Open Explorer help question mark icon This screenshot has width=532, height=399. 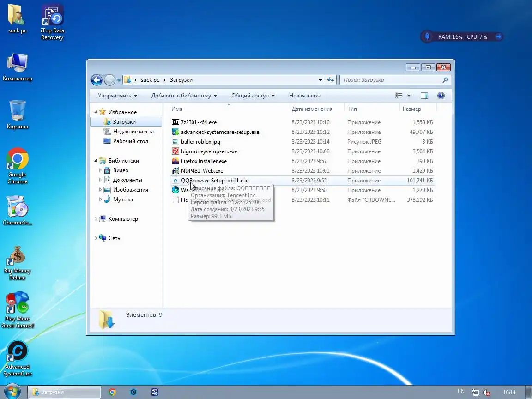[441, 96]
